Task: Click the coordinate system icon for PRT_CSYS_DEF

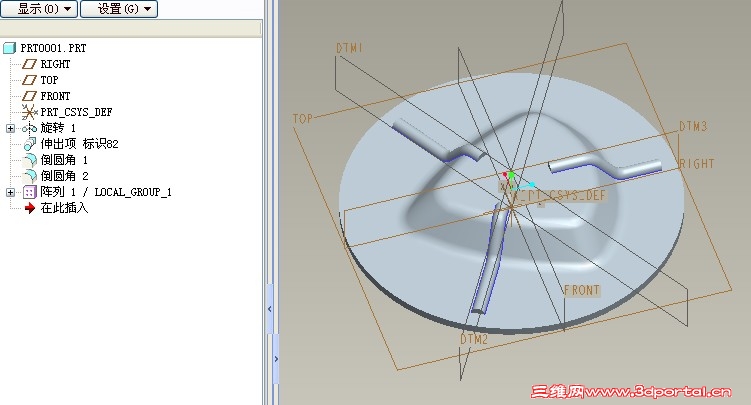Action: coord(30,112)
